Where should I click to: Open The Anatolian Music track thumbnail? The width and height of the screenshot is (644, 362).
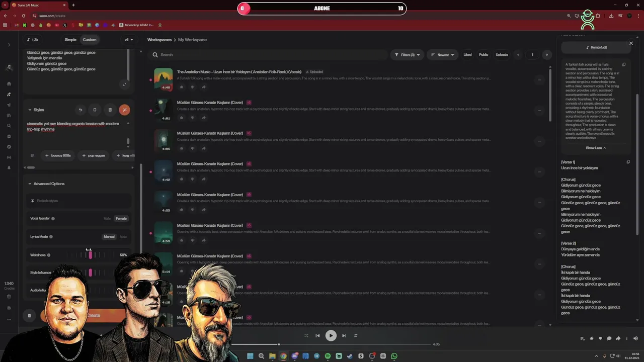[x=163, y=79]
